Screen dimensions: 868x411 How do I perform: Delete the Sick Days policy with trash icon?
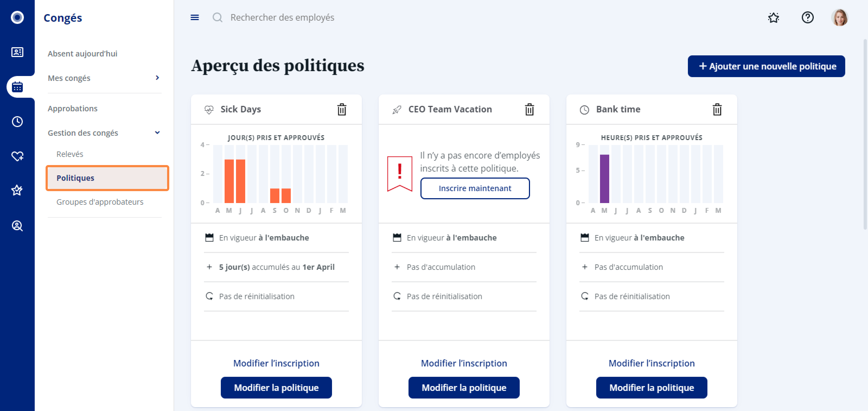342,109
